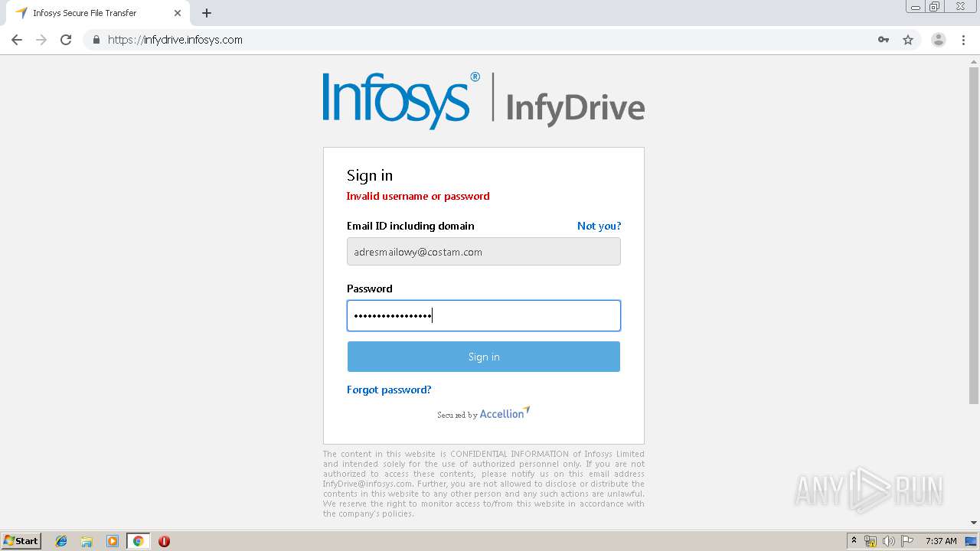
Task: Launch Internet Explorer from the taskbar
Action: 61,541
